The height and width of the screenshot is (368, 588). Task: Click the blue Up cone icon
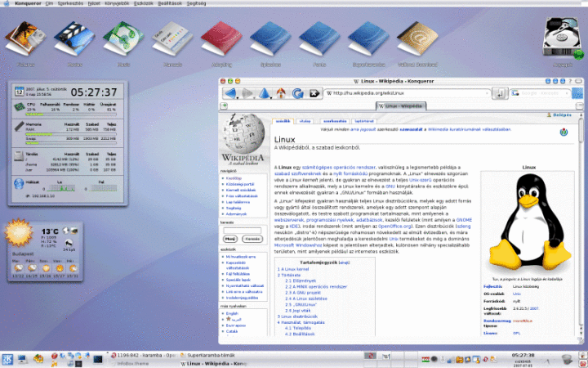[x=264, y=93]
